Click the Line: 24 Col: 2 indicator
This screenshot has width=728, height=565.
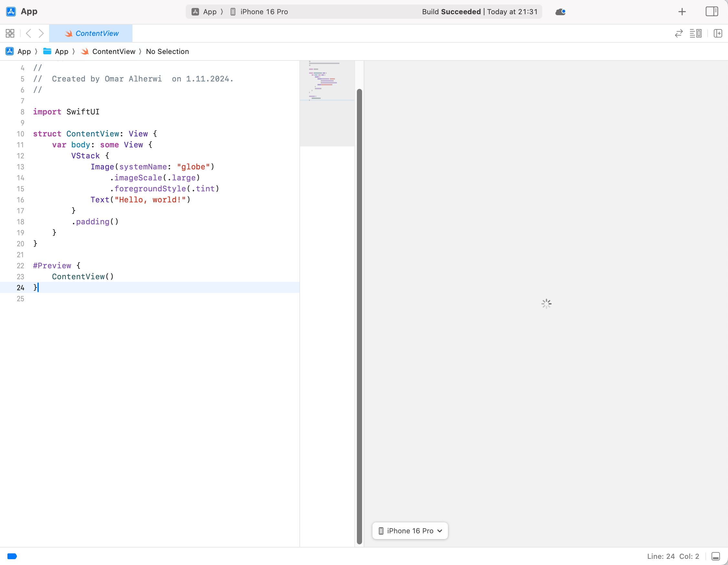(x=673, y=556)
